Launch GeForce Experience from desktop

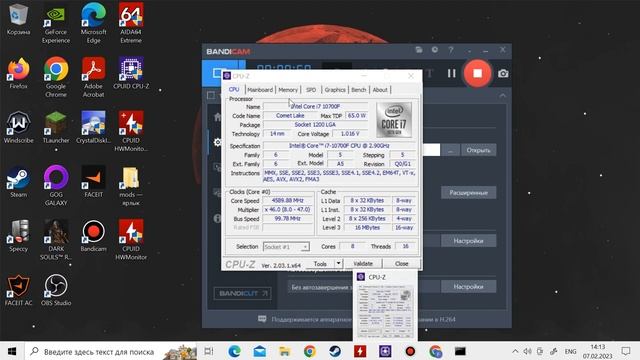coord(56,24)
